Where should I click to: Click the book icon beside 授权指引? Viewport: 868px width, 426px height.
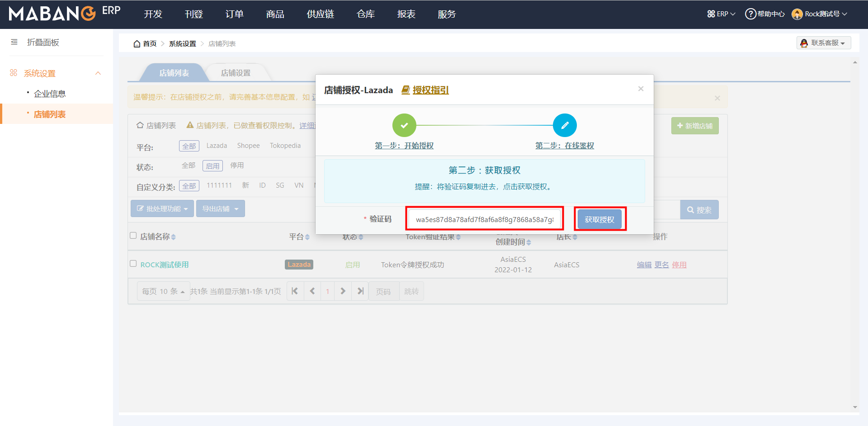(x=406, y=90)
